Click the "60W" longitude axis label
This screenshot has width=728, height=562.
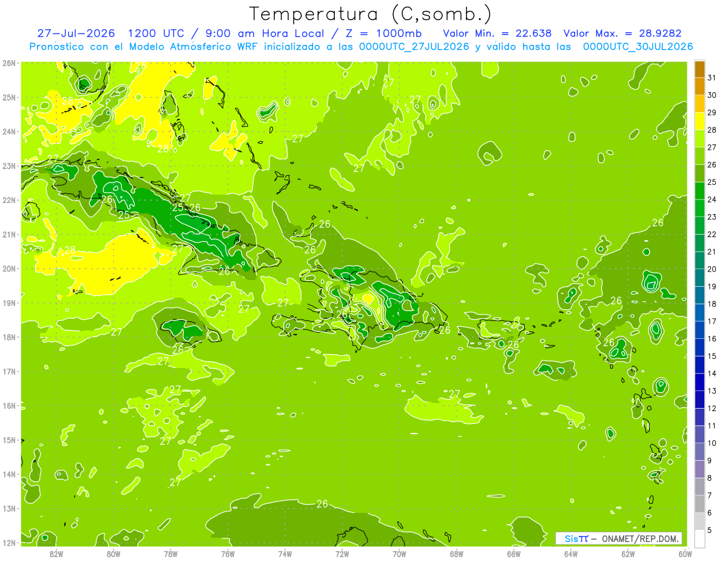(x=684, y=554)
